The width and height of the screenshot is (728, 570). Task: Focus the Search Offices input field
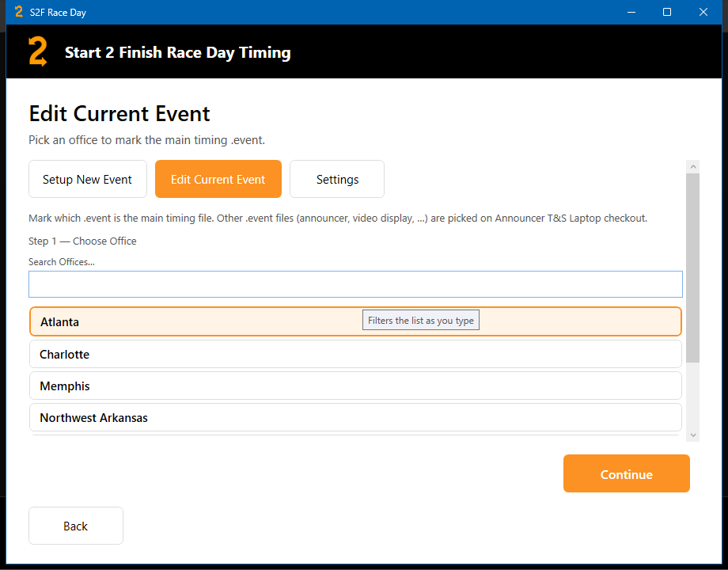click(355, 284)
